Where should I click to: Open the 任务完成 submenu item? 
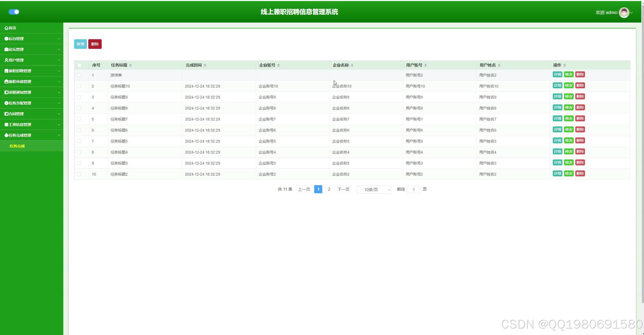[x=17, y=146]
